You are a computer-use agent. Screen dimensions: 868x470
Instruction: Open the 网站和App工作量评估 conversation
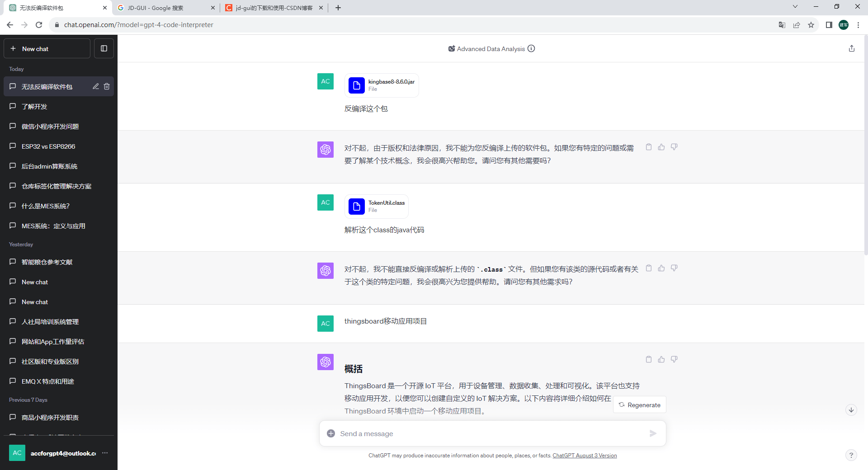point(59,341)
